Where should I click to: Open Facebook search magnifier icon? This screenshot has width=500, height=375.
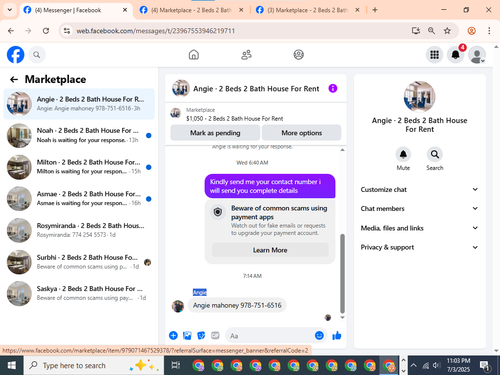(37, 55)
